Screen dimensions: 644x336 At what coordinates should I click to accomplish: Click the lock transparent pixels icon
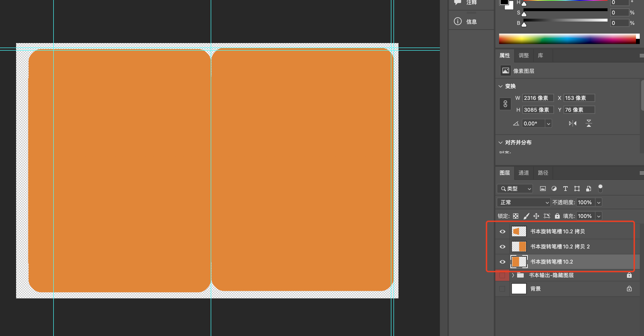click(515, 216)
